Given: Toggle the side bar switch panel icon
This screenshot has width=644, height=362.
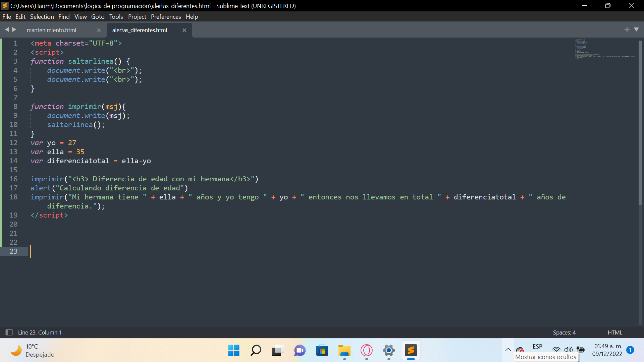Looking at the screenshot, I should pyautogui.click(x=9, y=332).
